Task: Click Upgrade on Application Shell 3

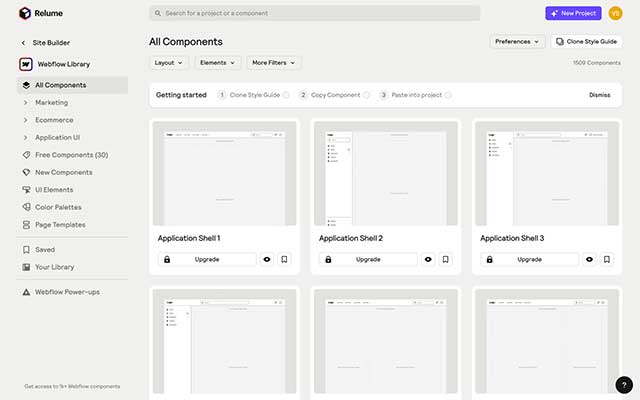Action: [x=529, y=259]
